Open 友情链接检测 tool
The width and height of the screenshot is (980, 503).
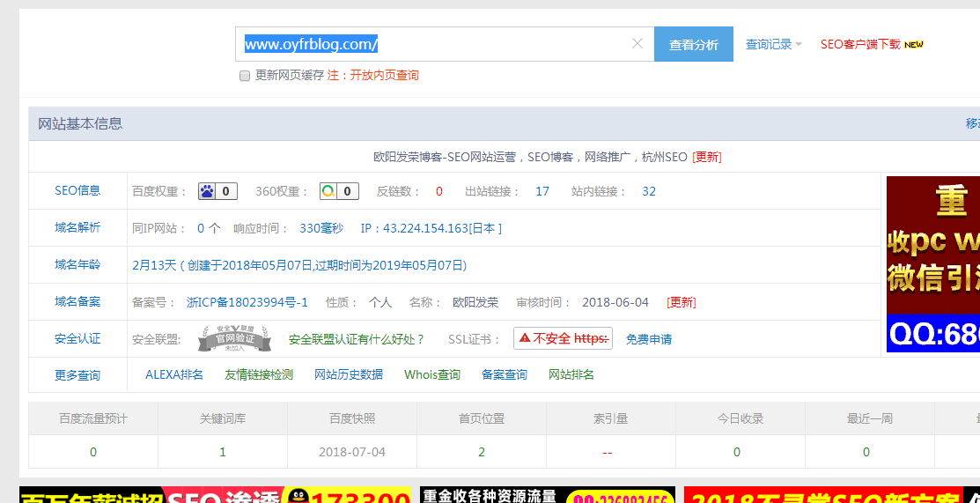[x=259, y=374]
